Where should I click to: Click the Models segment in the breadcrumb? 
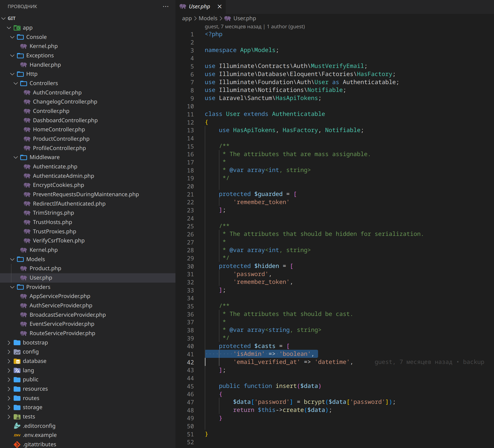click(208, 18)
